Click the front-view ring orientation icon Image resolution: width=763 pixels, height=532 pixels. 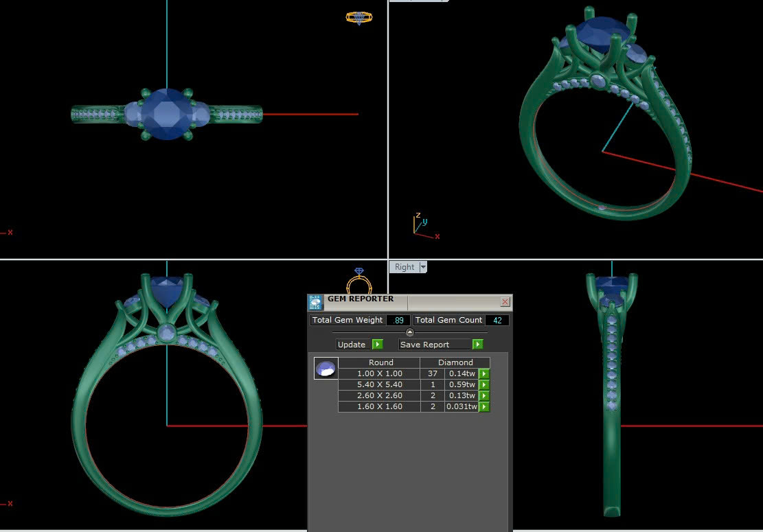pos(358,281)
